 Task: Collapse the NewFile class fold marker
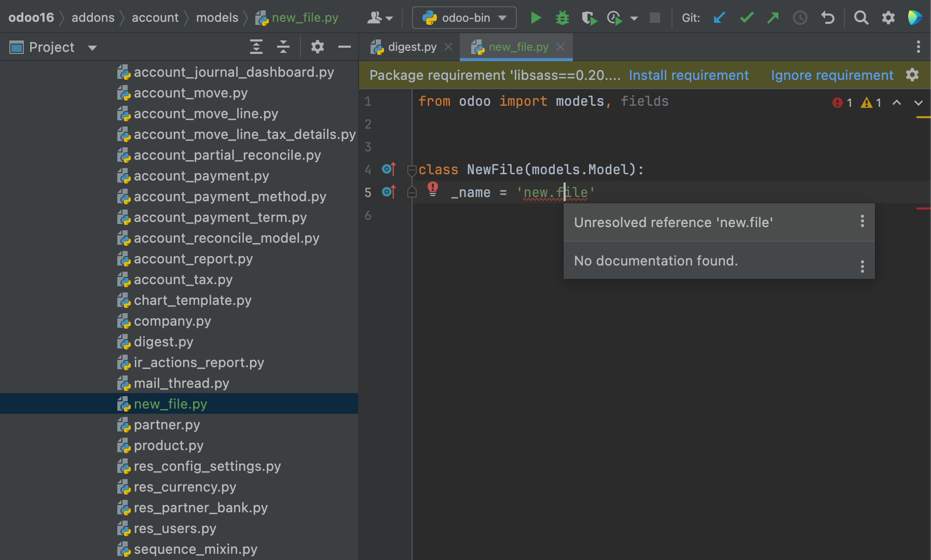(x=412, y=170)
